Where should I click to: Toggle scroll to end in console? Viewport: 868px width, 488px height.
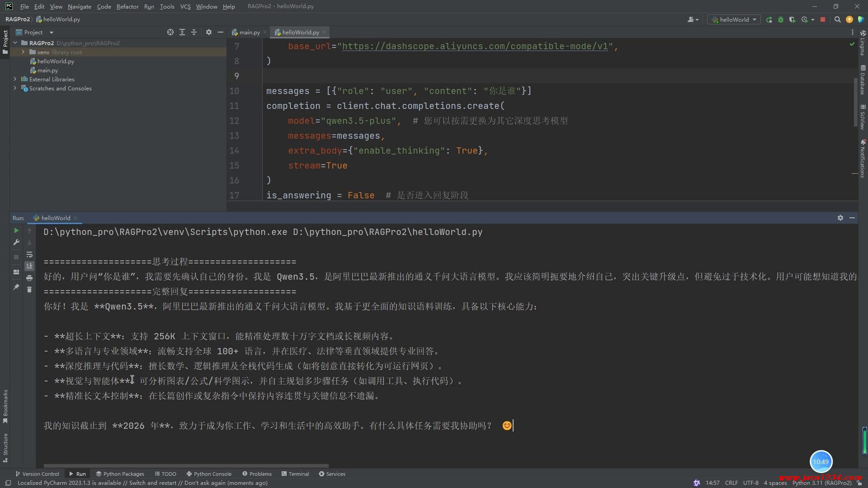point(29,266)
